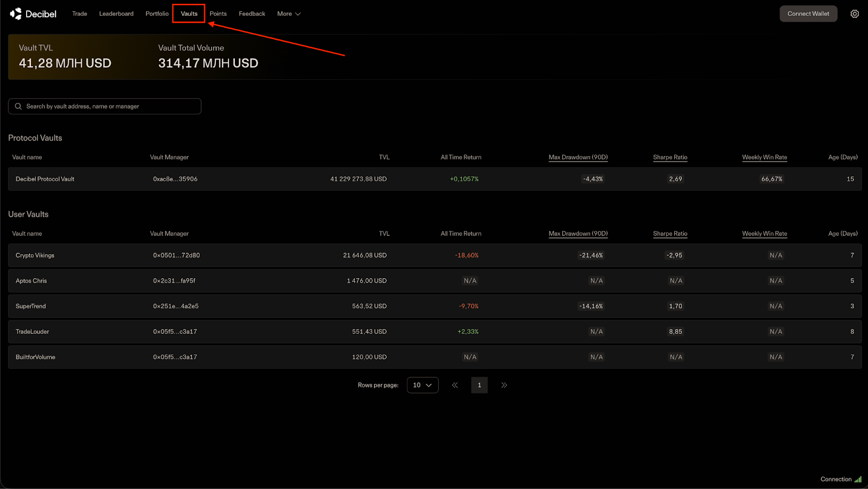The height and width of the screenshot is (489, 868).
Task: Open the Crypto Vikings vault name
Action: pos(35,255)
